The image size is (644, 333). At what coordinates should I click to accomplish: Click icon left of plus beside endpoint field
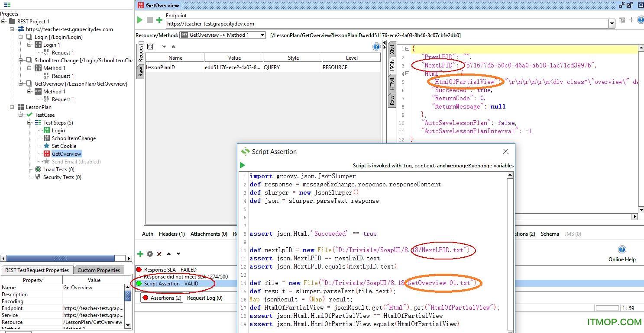[622, 20]
